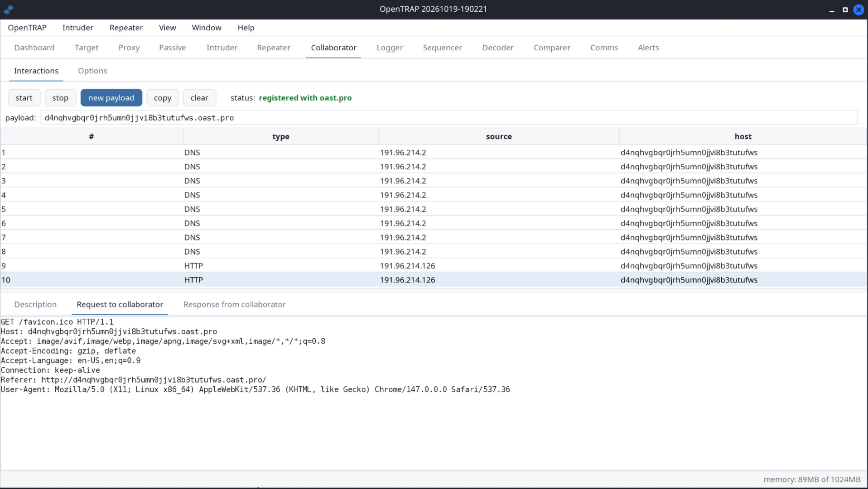This screenshot has width=868, height=489.
Task: Click the stop button
Action: click(x=60, y=98)
